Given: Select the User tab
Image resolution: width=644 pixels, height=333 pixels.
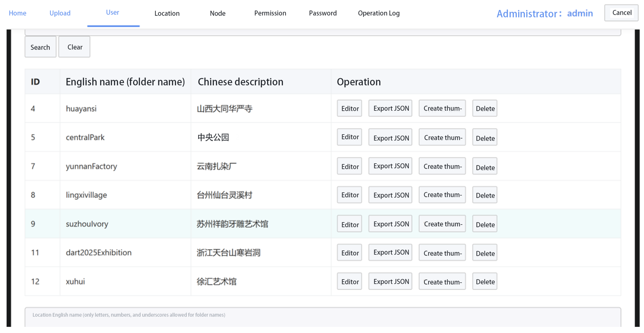Looking at the screenshot, I should pos(113,12).
